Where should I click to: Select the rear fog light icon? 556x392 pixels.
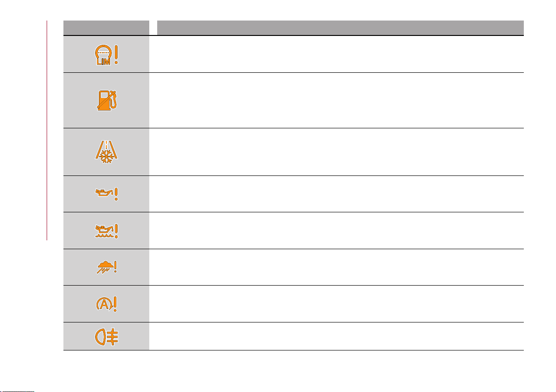point(106,336)
